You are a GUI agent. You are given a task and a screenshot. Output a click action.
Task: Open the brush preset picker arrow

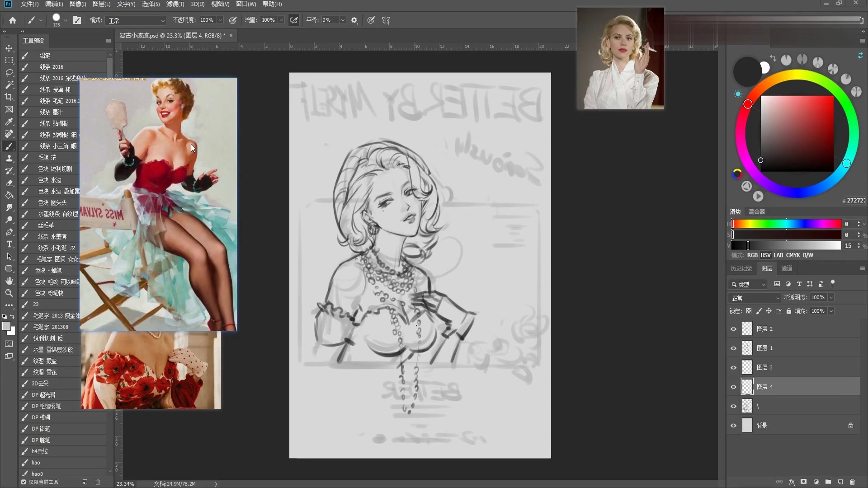[x=66, y=20]
